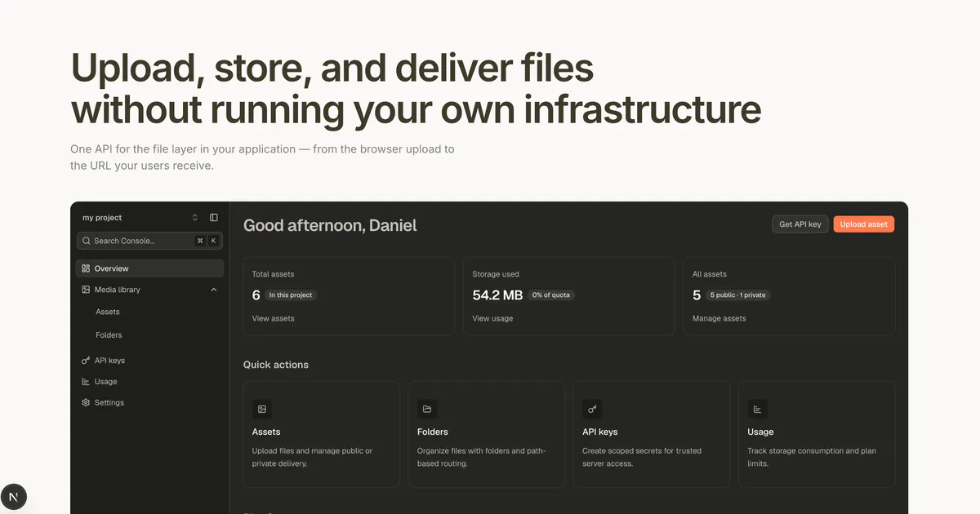Follow the View usage link

(493, 318)
